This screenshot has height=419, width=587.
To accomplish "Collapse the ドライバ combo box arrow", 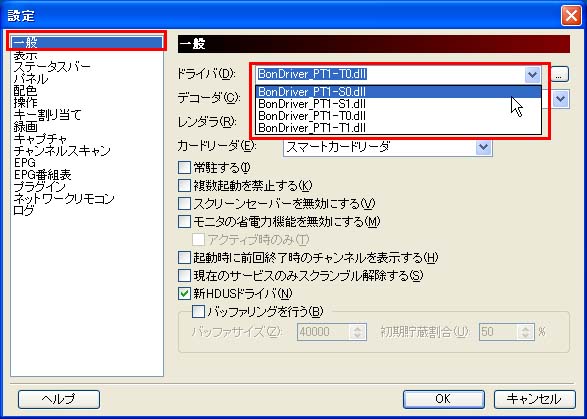I will [532, 75].
